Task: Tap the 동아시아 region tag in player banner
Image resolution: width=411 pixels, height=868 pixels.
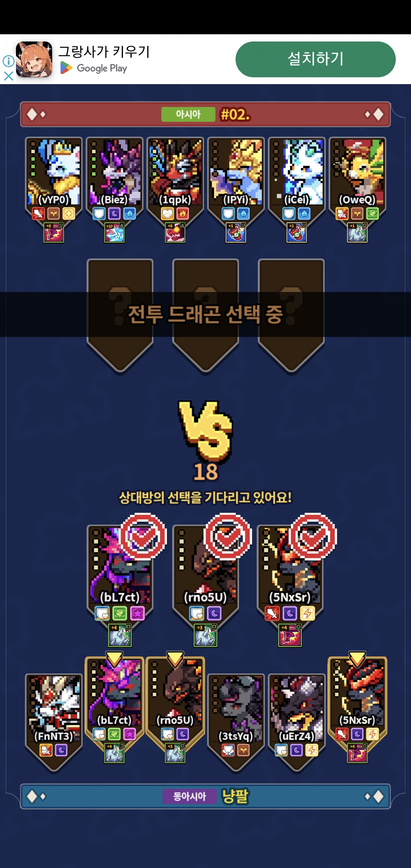Action: click(x=190, y=796)
